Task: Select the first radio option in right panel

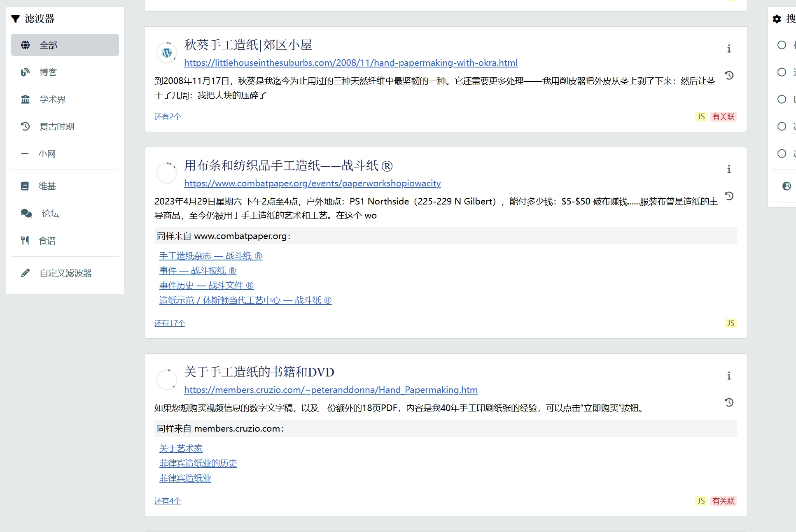Action: [x=782, y=45]
